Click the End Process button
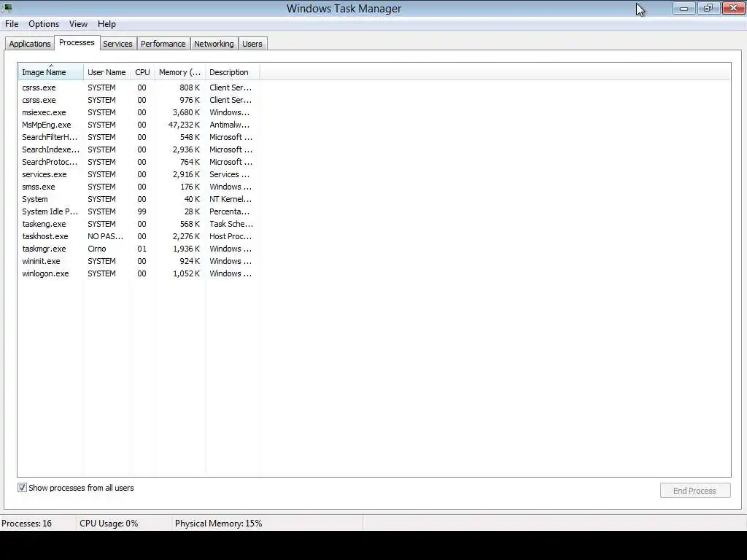747x560 pixels. [x=695, y=491]
